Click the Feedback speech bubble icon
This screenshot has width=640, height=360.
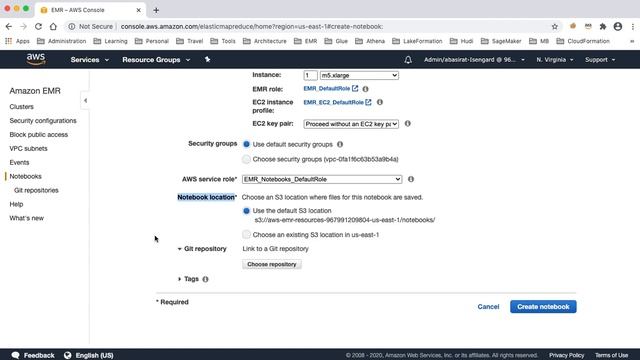15,355
